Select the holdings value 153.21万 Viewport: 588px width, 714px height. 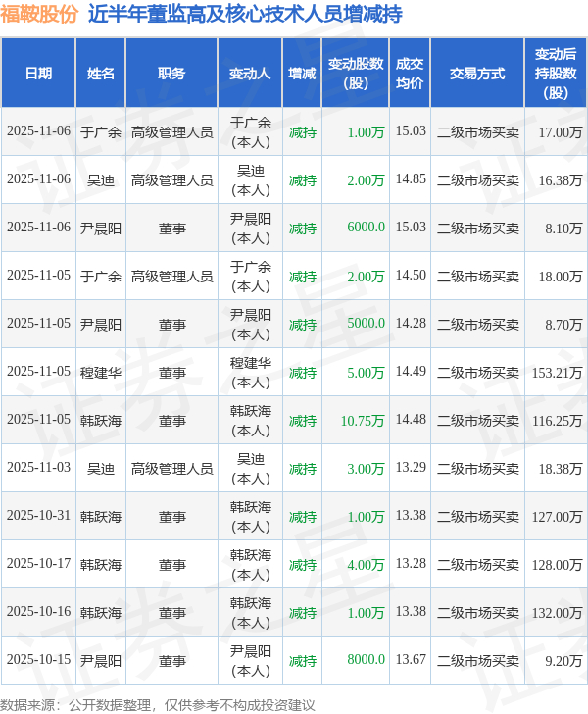point(557,373)
